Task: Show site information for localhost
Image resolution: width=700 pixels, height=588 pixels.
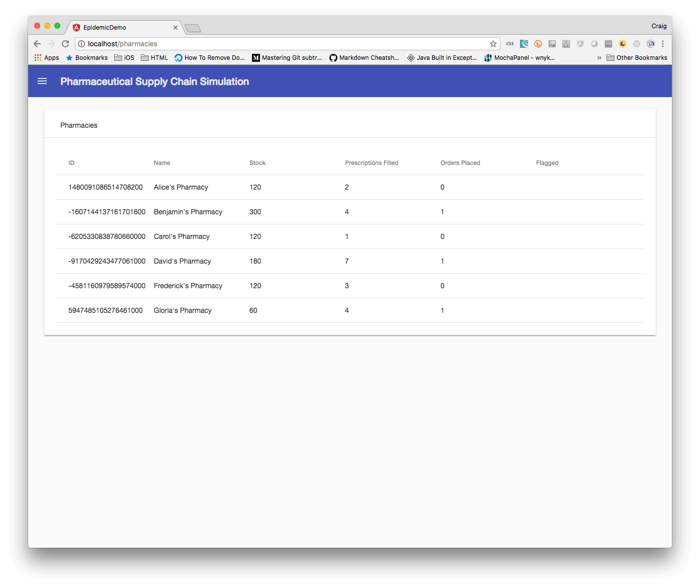Action: [x=81, y=44]
